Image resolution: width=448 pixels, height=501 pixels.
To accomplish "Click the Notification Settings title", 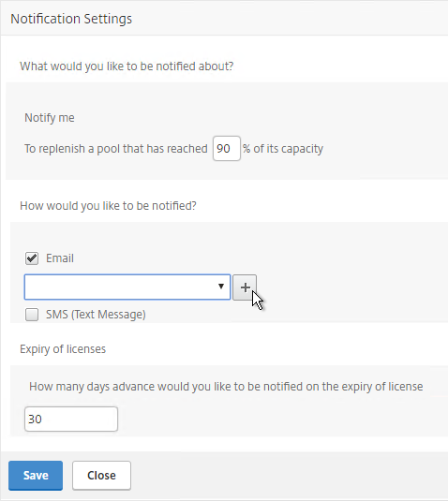I will (x=71, y=19).
